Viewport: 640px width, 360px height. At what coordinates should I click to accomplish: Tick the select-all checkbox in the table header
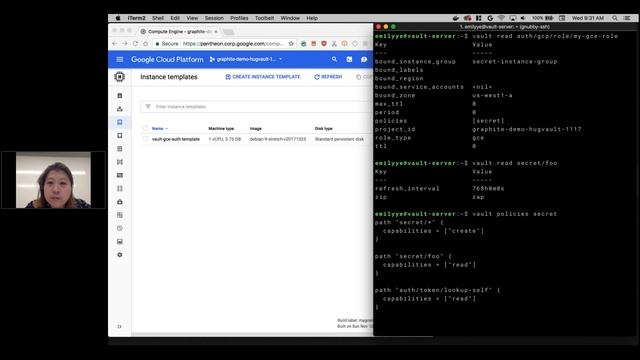tap(145, 129)
